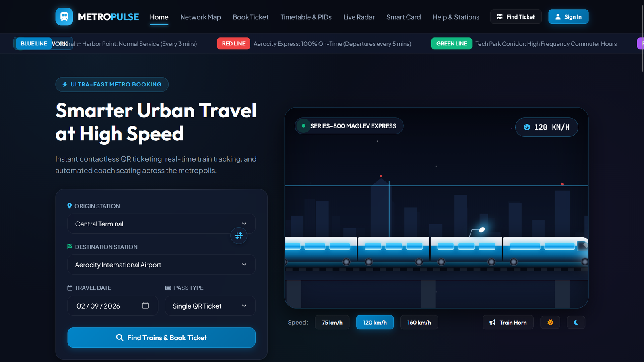Viewport: 644px width, 362px height.
Task: Click the Find Ticket button
Action: pos(516,16)
